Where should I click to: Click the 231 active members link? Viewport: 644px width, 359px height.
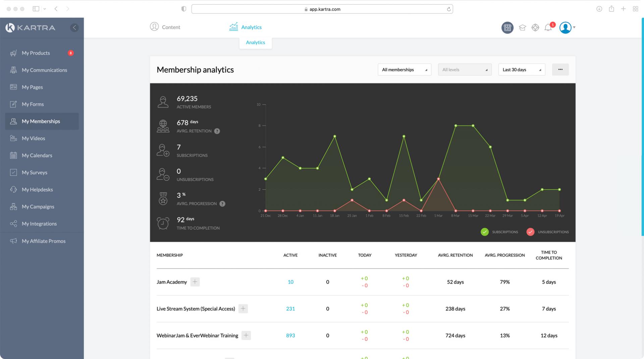tap(290, 309)
